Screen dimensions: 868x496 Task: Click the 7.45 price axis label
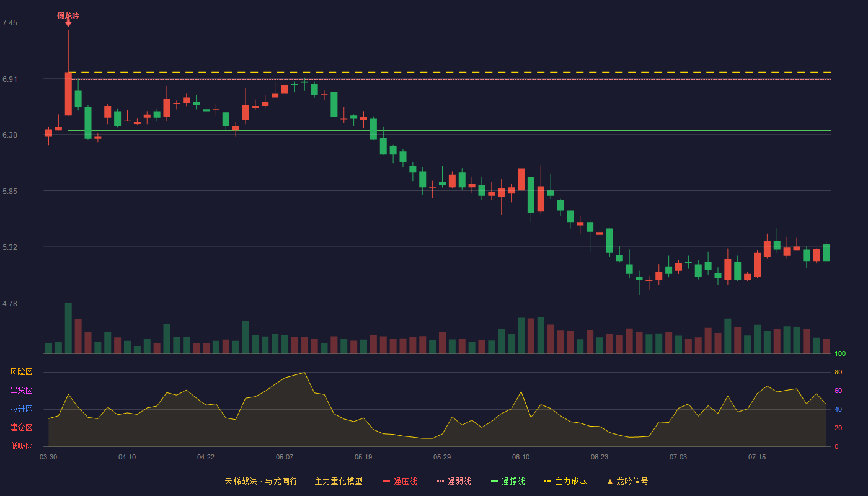tap(9, 23)
